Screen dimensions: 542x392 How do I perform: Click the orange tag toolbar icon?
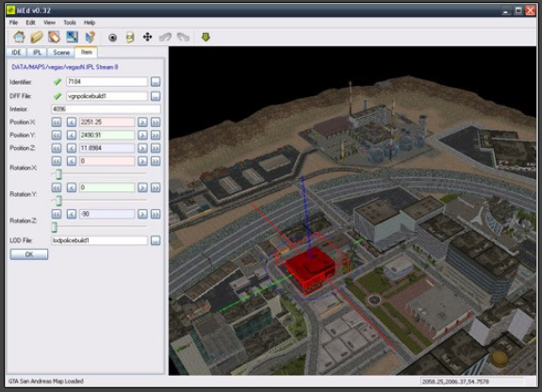(x=54, y=37)
